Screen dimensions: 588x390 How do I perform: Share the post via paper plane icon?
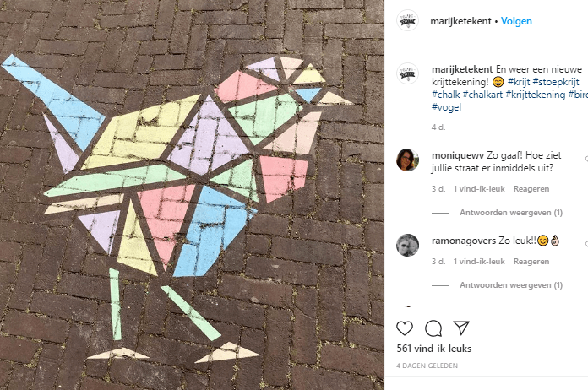tap(461, 328)
